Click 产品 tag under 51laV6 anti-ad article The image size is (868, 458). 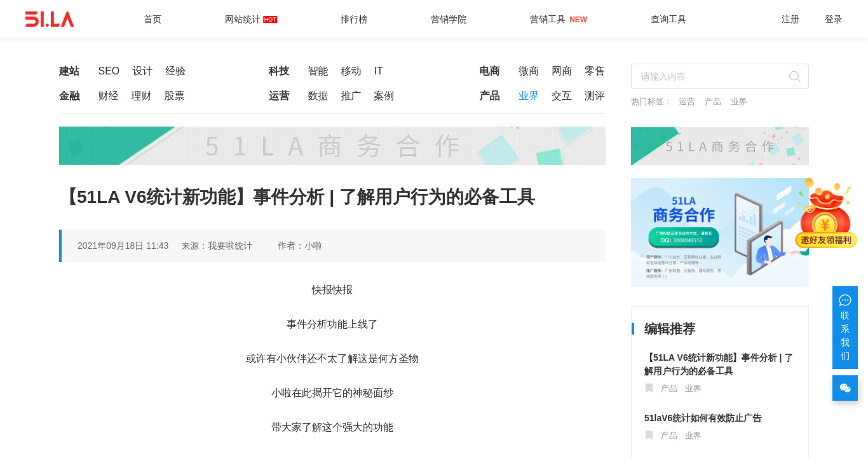tap(669, 436)
